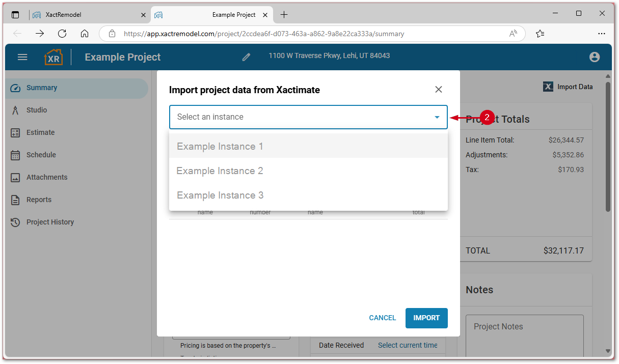Click the Date Received label
Image resolution: width=619 pixels, height=364 pixels.
[x=341, y=345]
